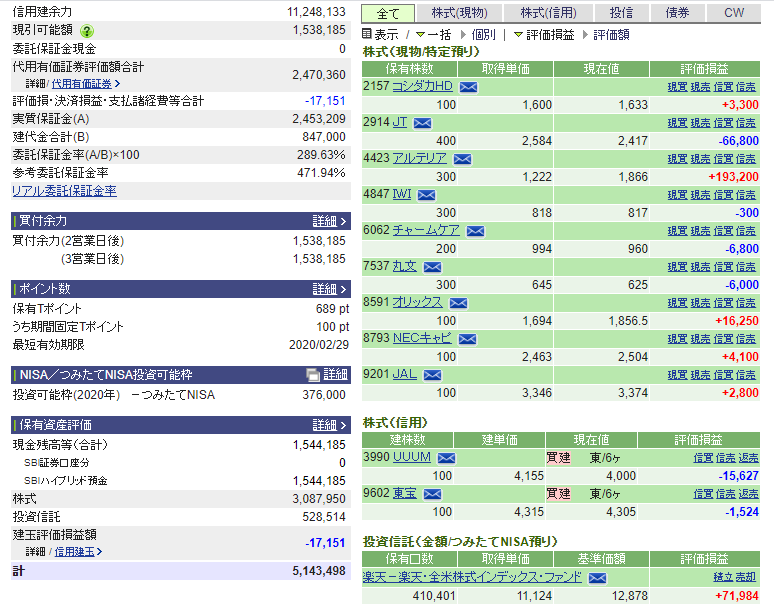Click the envelope icon beside 東宝
774x612 pixels.
coord(432,494)
